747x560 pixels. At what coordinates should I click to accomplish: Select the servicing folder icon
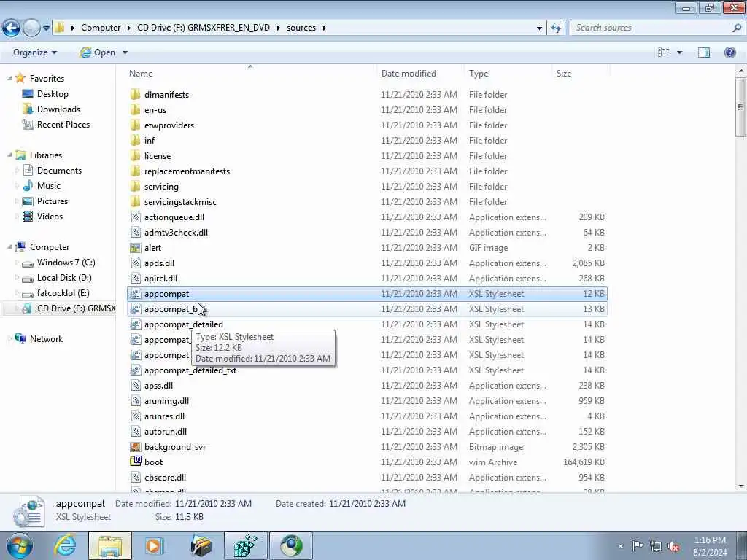[x=136, y=186]
